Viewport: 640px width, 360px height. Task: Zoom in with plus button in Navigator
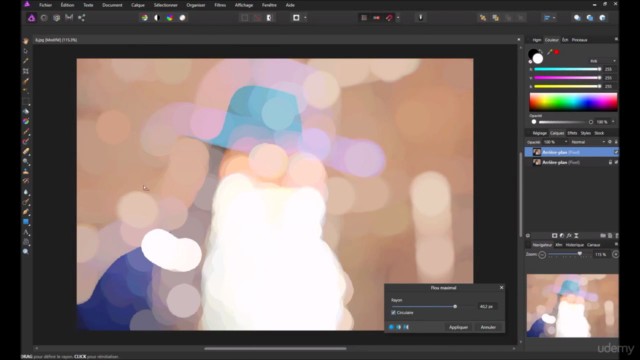click(x=616, y=254)
